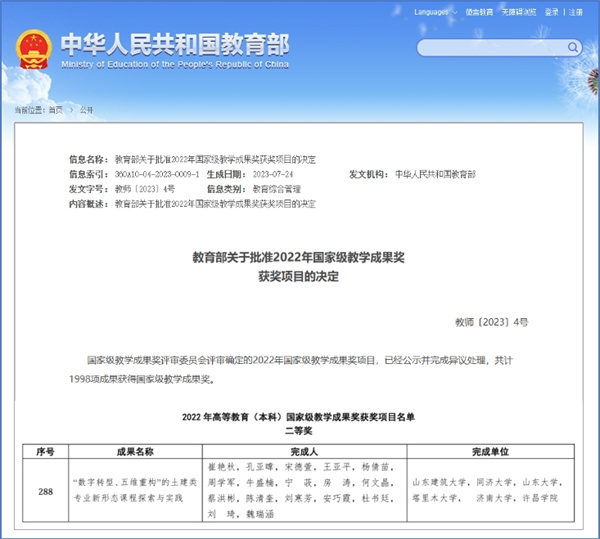Focus the site search input box
600x539 pixels.
(x=490, y=47)
